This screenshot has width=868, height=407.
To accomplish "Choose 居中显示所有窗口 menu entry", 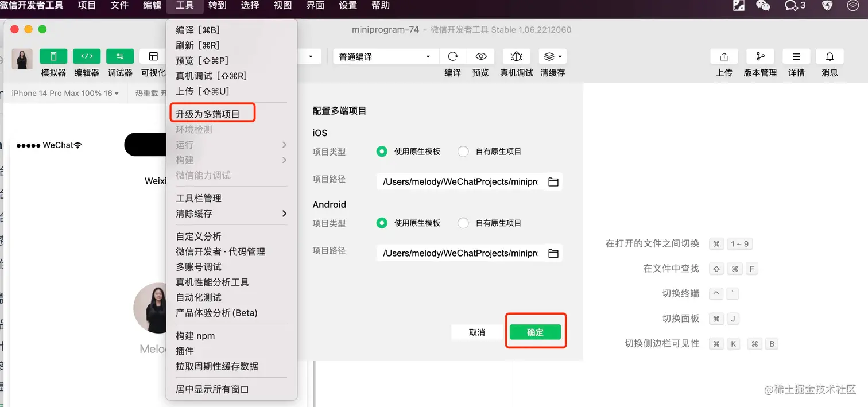I will click(231, 389).
